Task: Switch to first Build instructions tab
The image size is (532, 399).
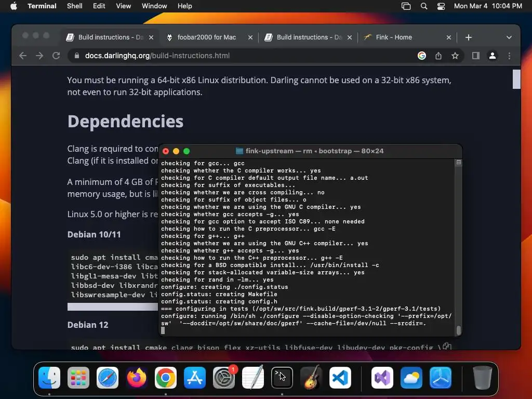Action: coord(110,37)
